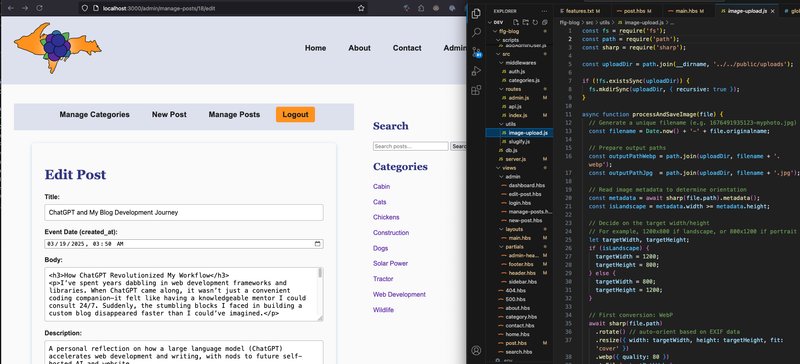The height and width of the screenshot is (364, 800).
Task: Open the Wildlife category link
Action: pyautogui.click(x=383, y=310)
